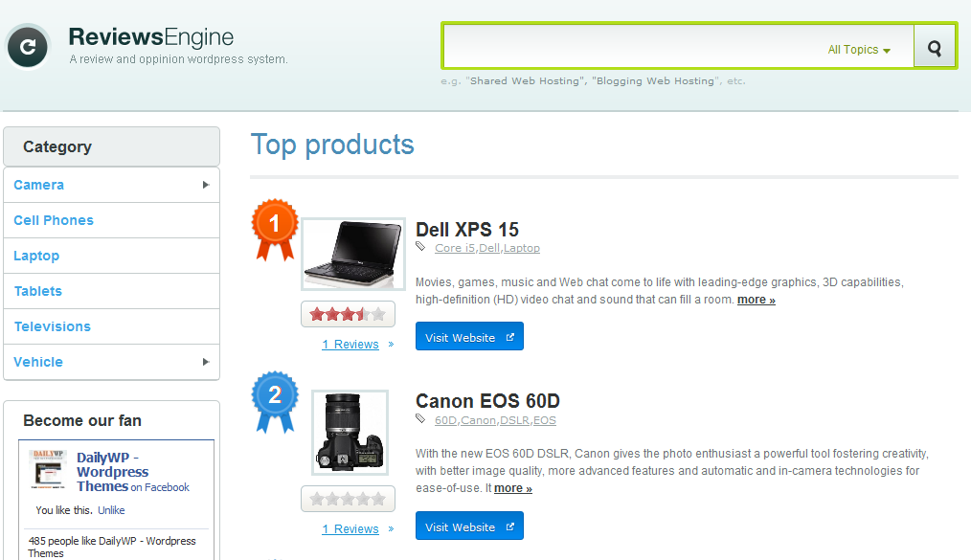This screenshot has width=971, height=560.
Task: Click the ReviewsEngine circular logo icon
Action: 27,46
